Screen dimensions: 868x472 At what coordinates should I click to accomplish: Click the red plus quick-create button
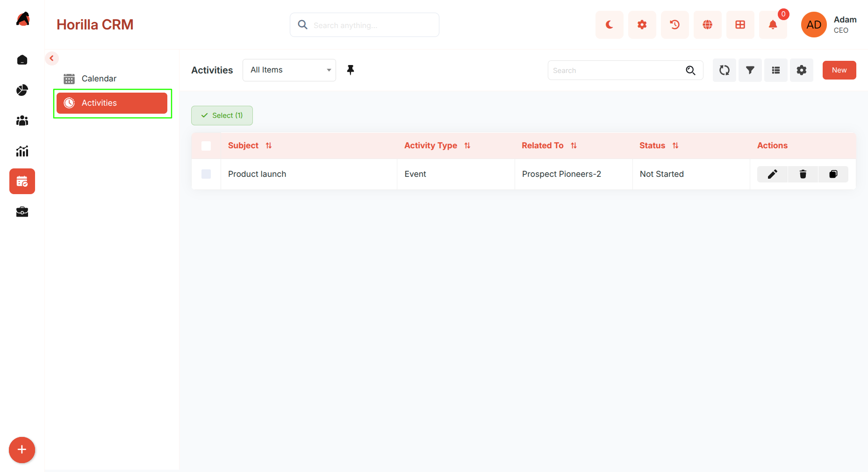tap(22, 450)
